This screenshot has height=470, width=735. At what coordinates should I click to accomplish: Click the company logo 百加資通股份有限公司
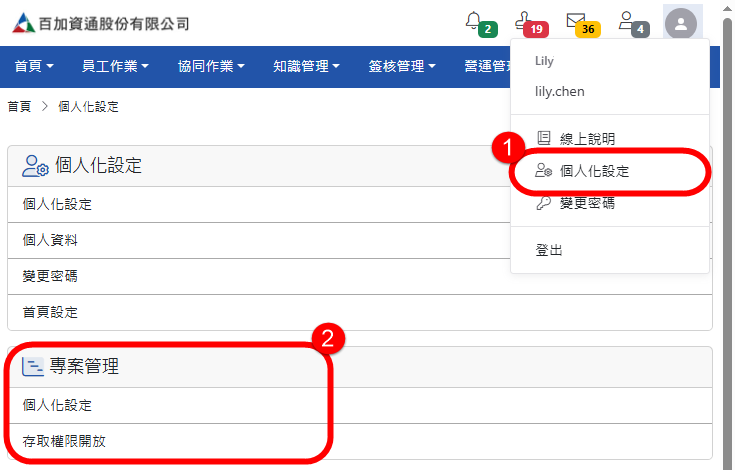point(101,23)
